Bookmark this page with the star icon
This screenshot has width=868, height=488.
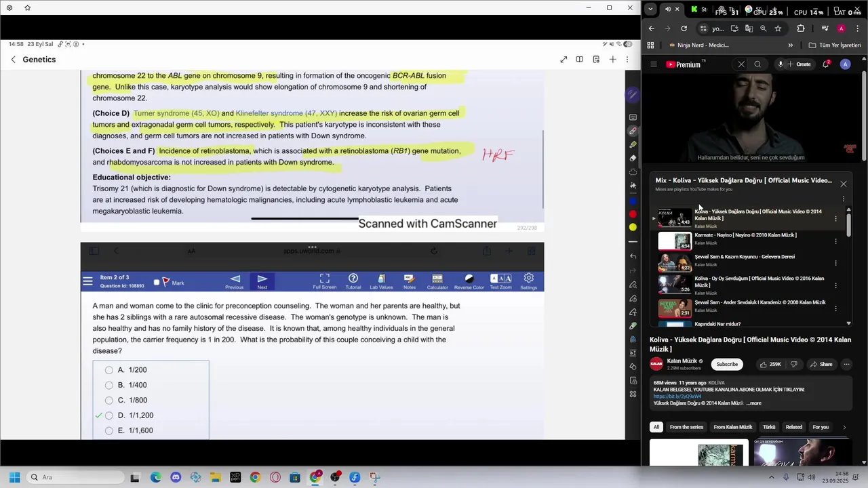click(x=778, y=28)
